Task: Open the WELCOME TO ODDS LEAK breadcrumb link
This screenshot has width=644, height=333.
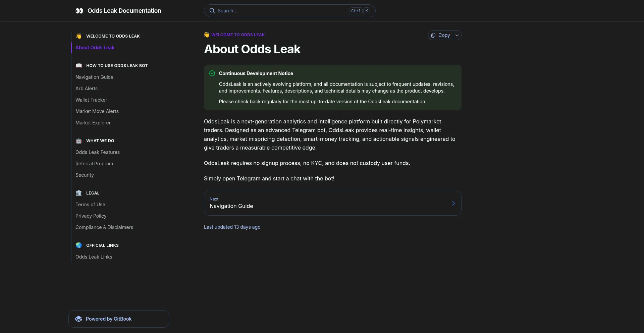Action: point(238,35)
